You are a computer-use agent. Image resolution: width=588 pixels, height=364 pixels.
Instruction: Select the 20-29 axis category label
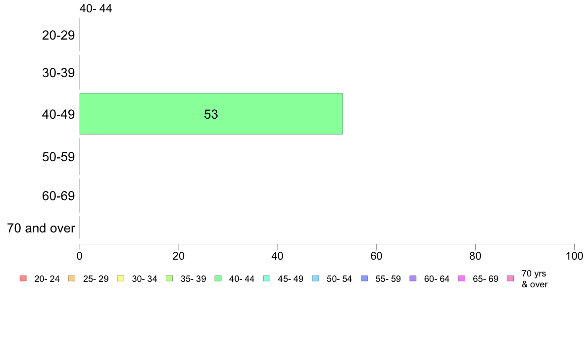[58, 35]
